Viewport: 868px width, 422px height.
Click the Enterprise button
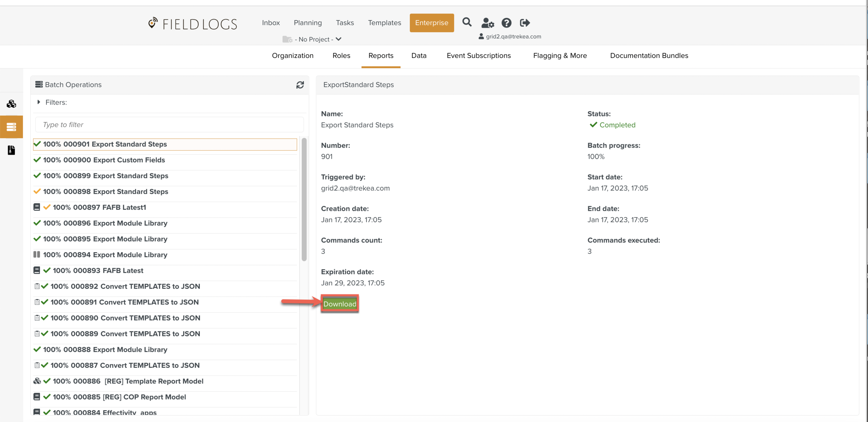[x=431, y=23]
